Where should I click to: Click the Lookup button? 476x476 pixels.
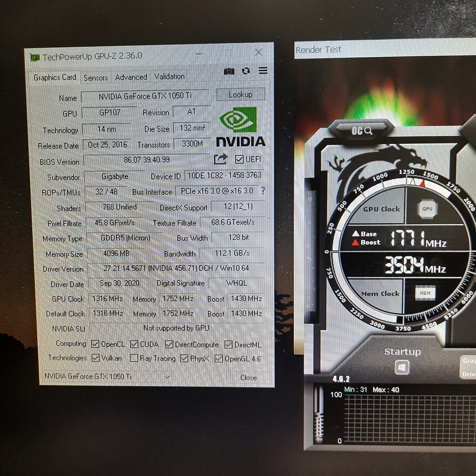tap(240, 95)
